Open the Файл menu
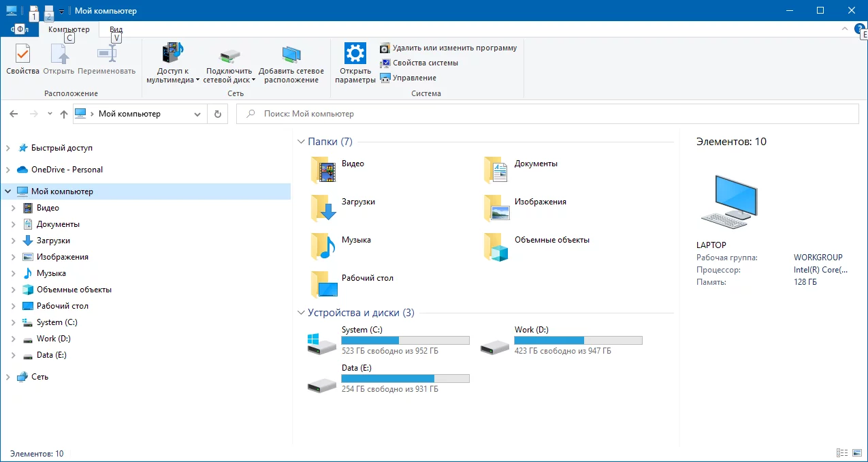Image resolution: width=868 pixels, height=462 pixels. pyautogui.click(x=20, y=29)
